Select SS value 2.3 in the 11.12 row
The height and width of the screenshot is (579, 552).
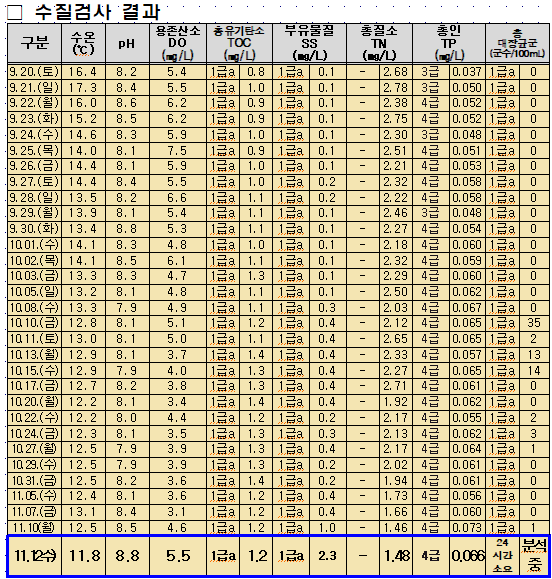[328, 556]
